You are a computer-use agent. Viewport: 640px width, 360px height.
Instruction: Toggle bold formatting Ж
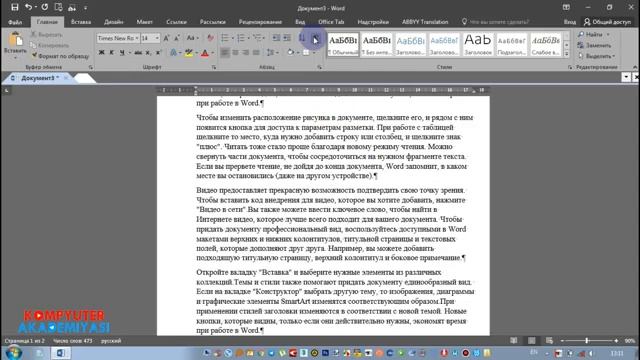pyautogui.click(x=101, y=53)
